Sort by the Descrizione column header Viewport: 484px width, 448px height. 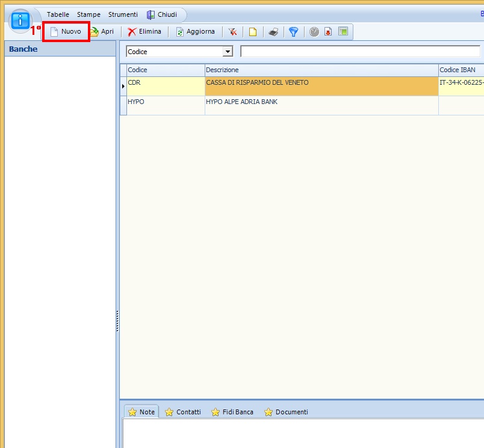(x=321, y=70)
